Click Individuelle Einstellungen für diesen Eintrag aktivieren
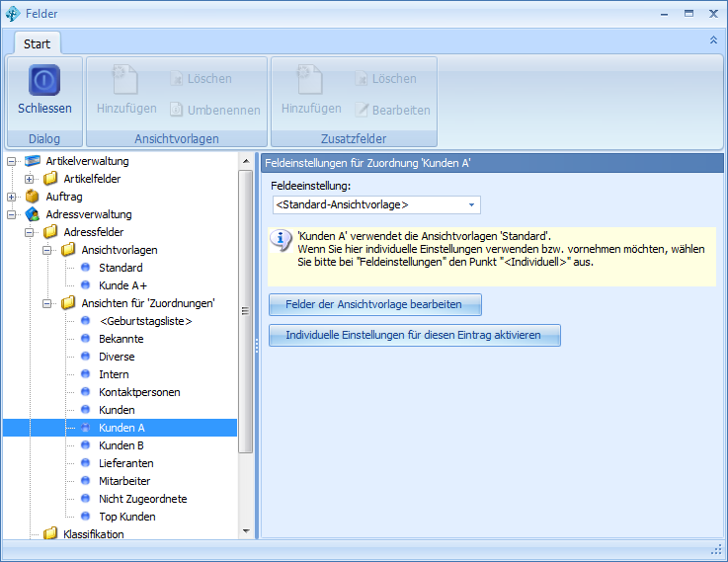The height and width of the screenshot is (562, 728). [x=415, y=335]
